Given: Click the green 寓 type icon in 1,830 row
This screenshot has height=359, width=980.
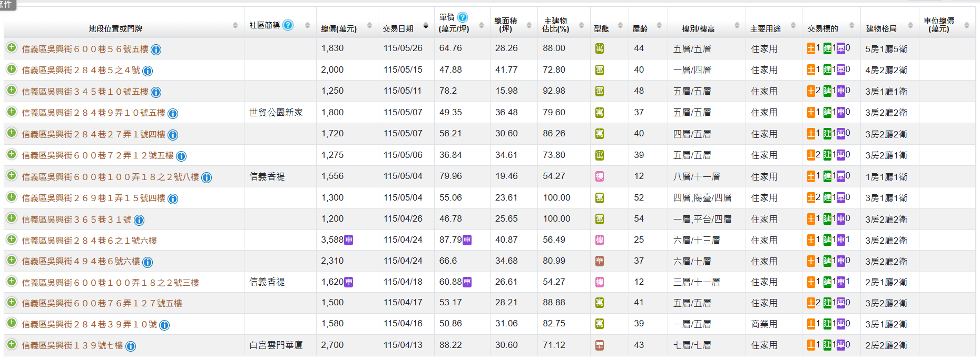Looking at the screenshot, I should point(600,48).
